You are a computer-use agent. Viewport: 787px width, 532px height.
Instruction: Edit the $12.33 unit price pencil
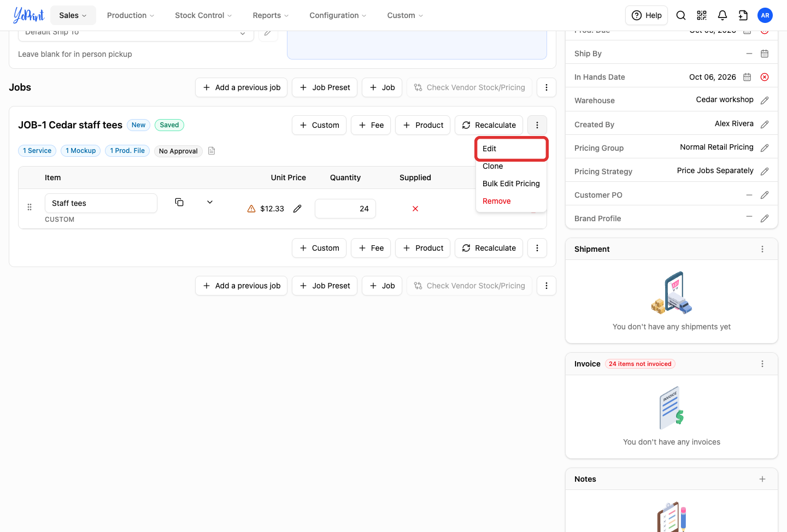[x=297, y=209]
